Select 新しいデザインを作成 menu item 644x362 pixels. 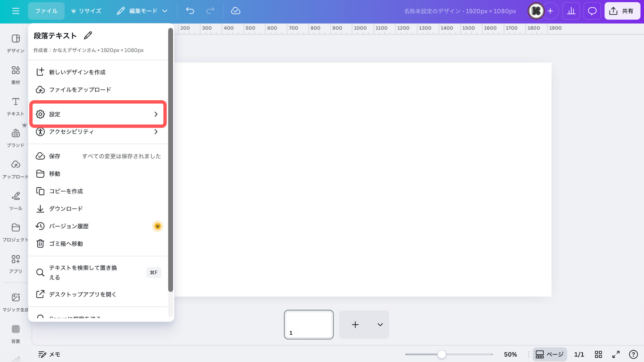tap(98, 72)
